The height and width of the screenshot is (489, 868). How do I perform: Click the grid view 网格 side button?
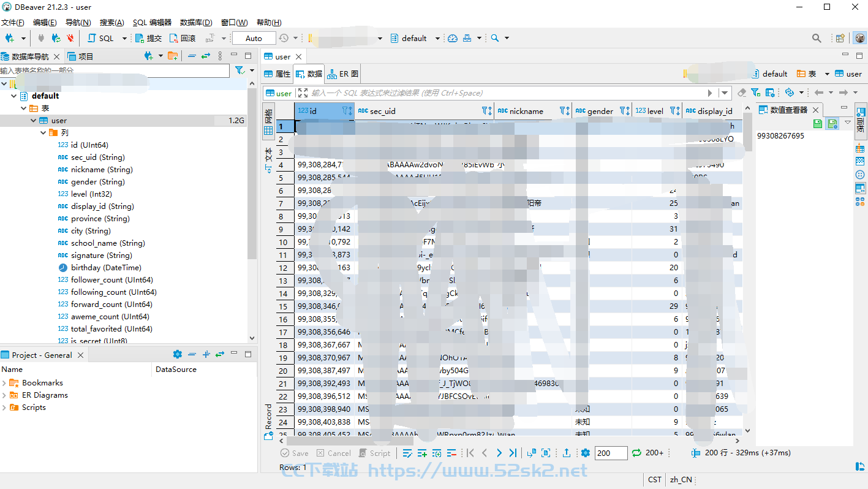point(268,123)
